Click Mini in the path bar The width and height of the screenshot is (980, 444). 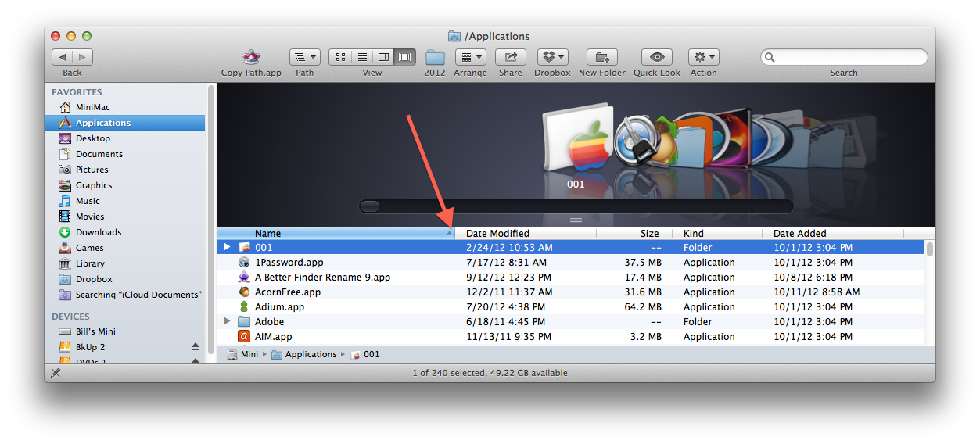tap(242, 354)
